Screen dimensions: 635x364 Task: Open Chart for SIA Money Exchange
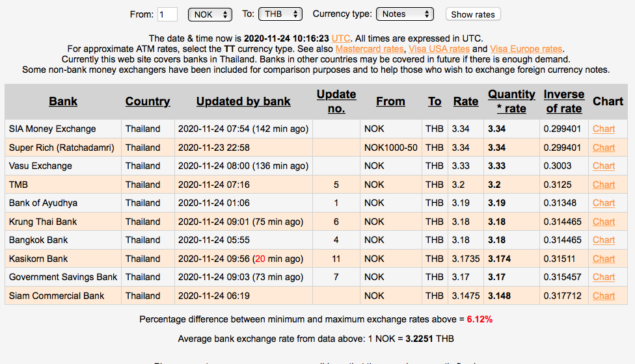pos(604,129)
